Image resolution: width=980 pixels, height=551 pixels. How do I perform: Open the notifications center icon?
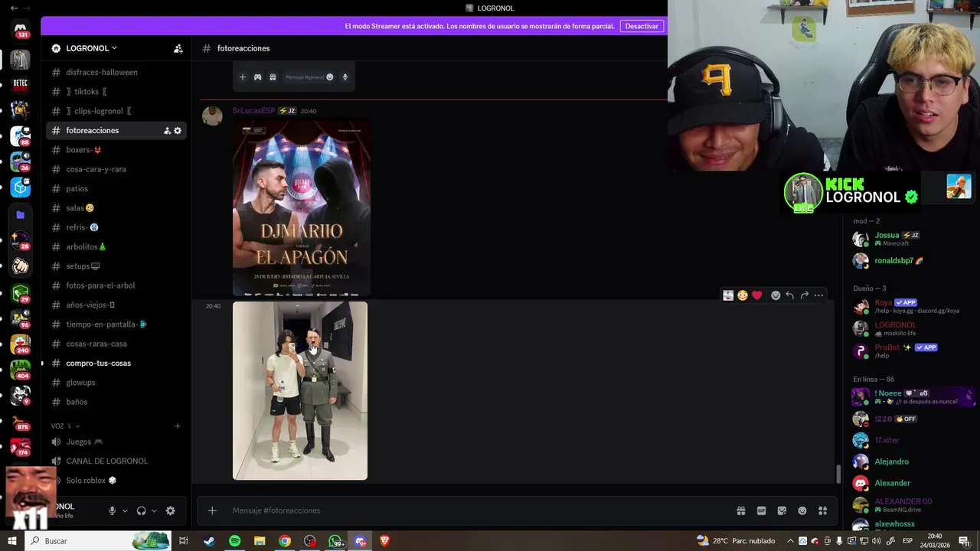[964, 541]
